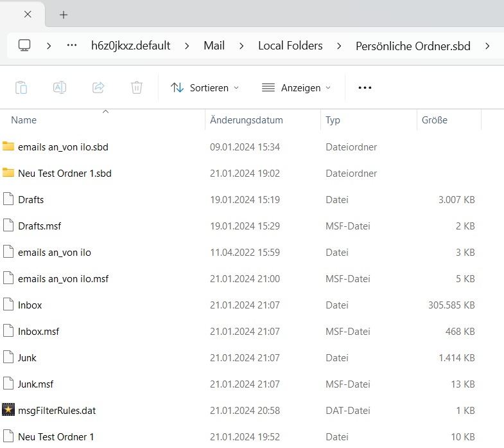Click the msgFilterRules.dat star file icon
This screenshot has width=504, height=448.
[8, 410]
